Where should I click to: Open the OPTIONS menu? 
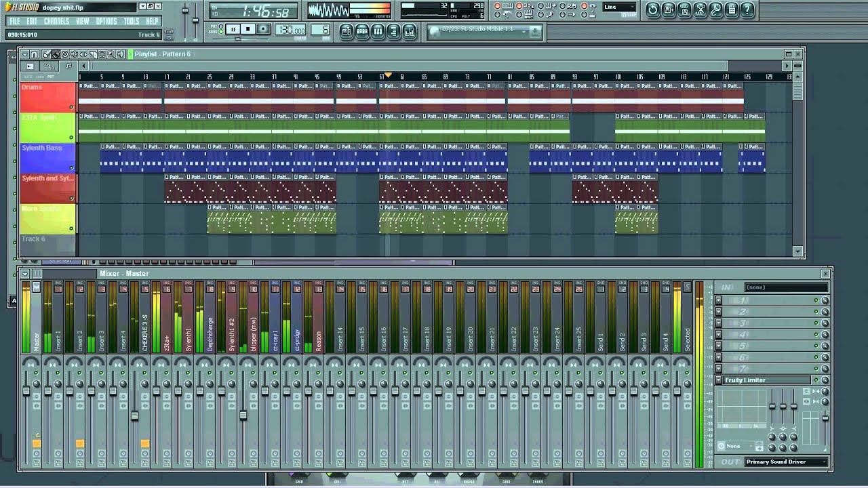tap(106, 22)
